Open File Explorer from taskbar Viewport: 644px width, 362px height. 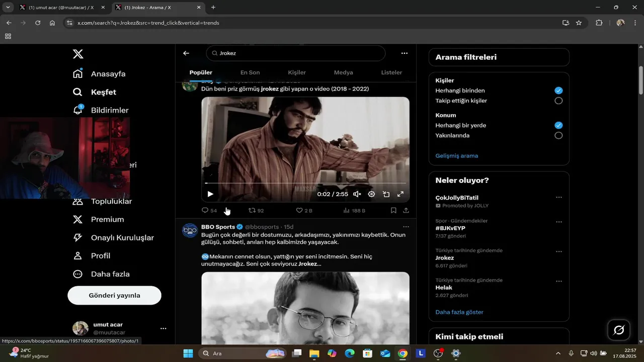click(314, 353)
